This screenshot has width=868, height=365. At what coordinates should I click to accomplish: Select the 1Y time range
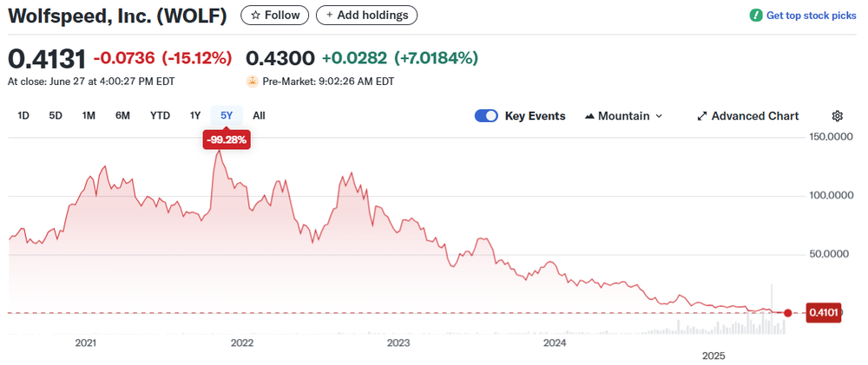pos(195,115)
